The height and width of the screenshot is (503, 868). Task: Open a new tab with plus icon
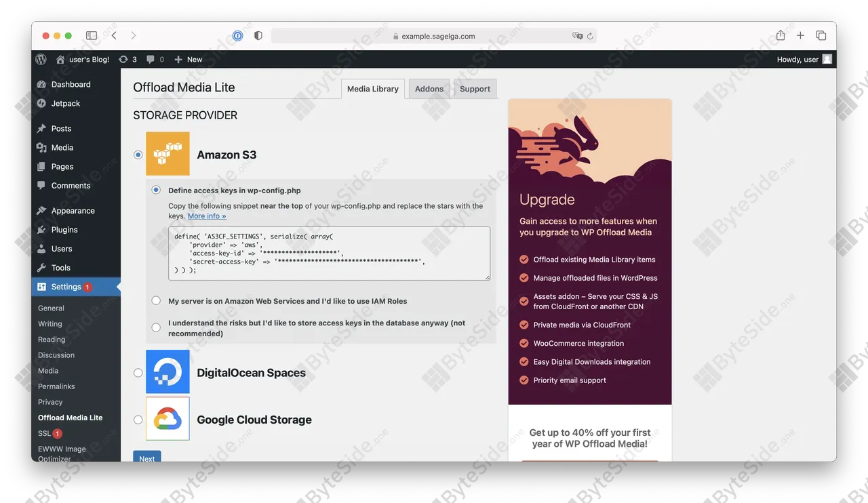pyautogui.click(x=801, y=35)
